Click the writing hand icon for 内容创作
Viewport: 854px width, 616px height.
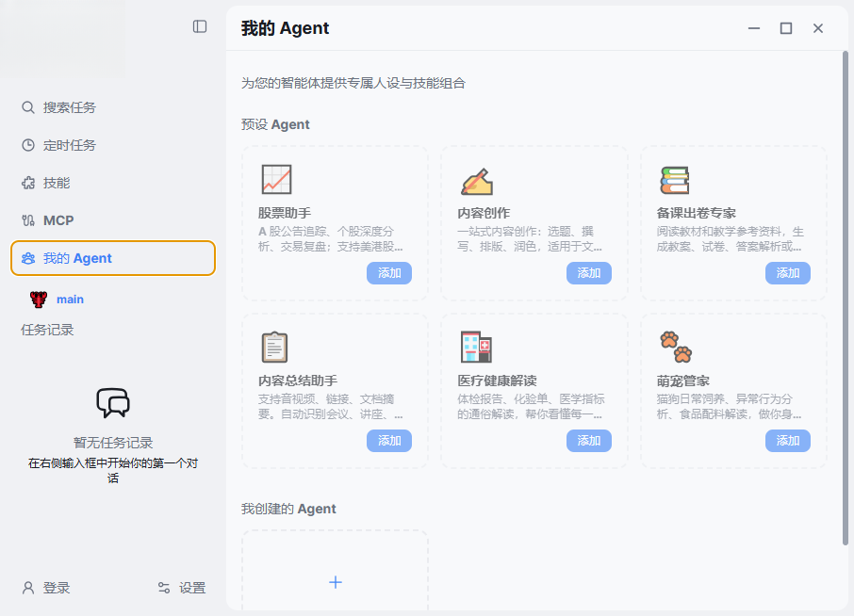pos(477,181)
